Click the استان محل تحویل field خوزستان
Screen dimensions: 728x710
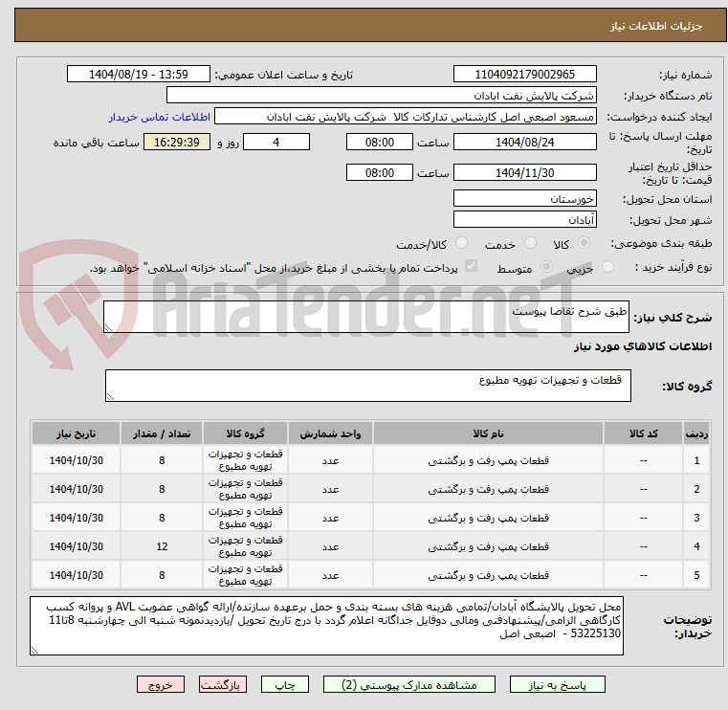click(524, 199)
